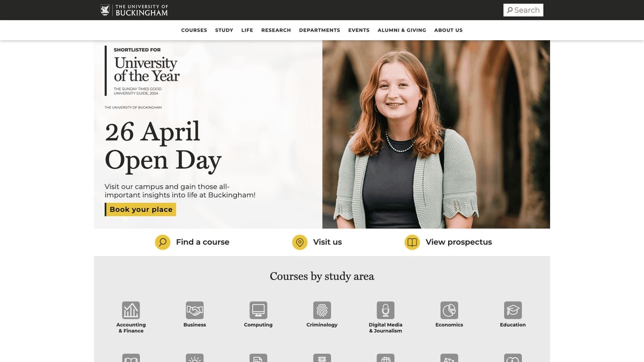Click the magnifier icon in the Search box
644x362 pixels.
510,10
